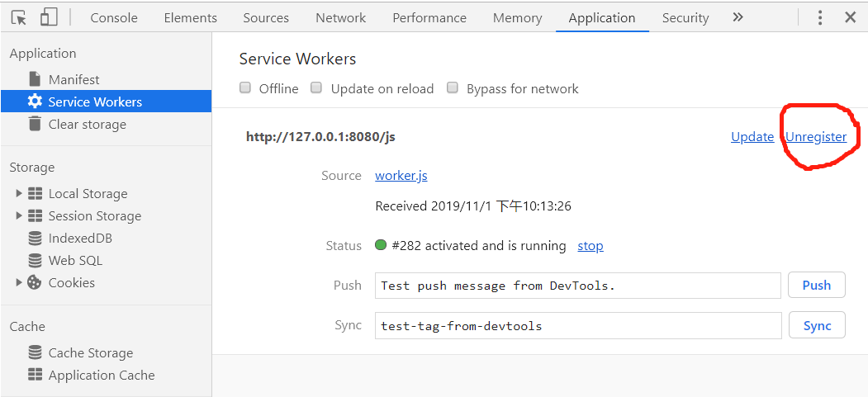Click the http://127.0.0.1:8080/js scope text
868x397 pixels.
coord(320,136)
